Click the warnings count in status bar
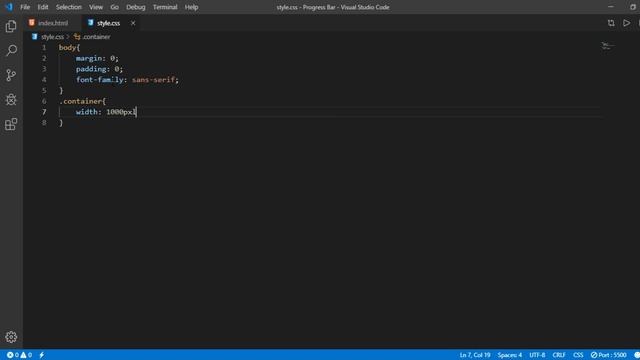The width and height of the screenshot is (640, 360). point(26,355)
